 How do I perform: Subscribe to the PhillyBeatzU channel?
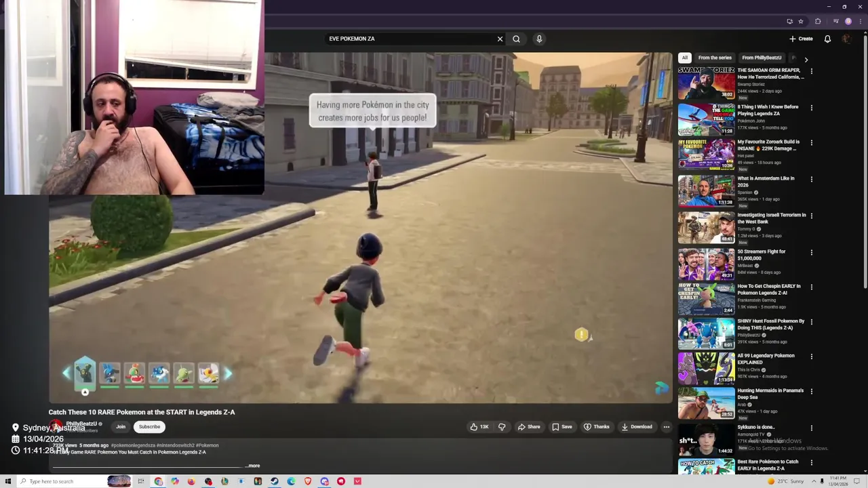point(149,426)
